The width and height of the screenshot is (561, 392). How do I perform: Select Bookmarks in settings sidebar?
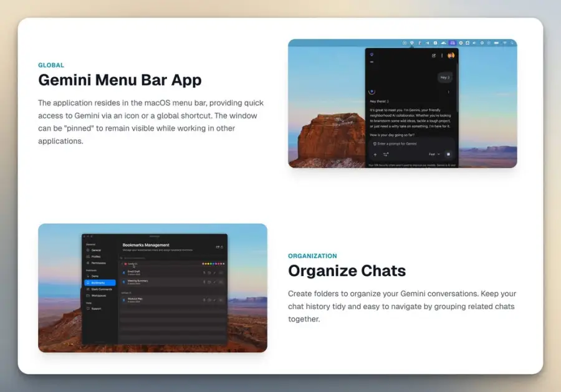pyautogui.click(x=100, y=282)
